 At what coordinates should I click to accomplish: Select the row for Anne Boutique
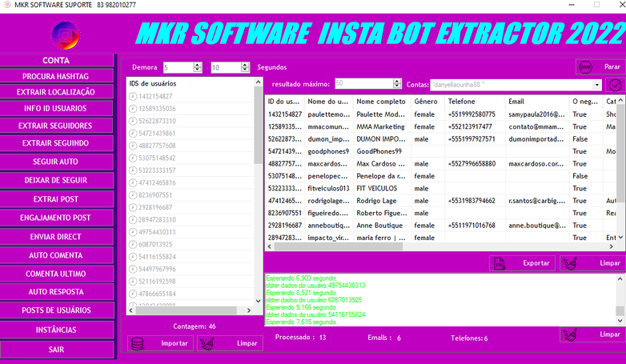(x=441, y=226)
